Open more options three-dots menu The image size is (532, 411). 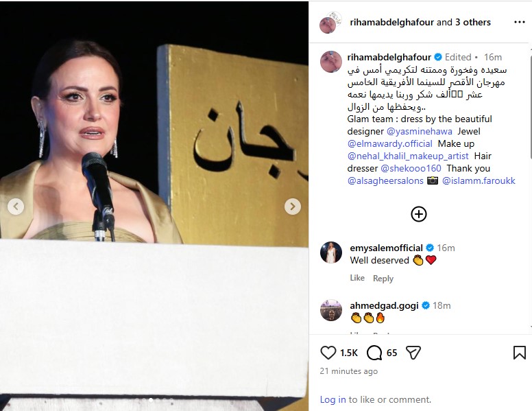520,22
